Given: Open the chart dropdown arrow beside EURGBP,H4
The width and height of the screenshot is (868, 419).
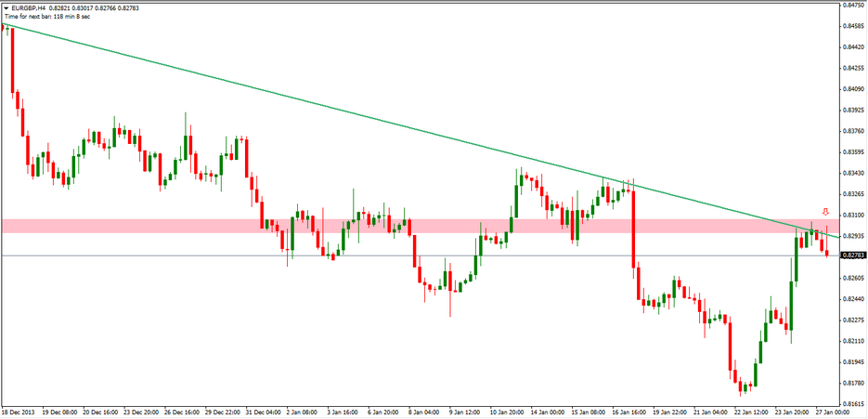Looking at the screenshot, I should [x=6, y=7].
